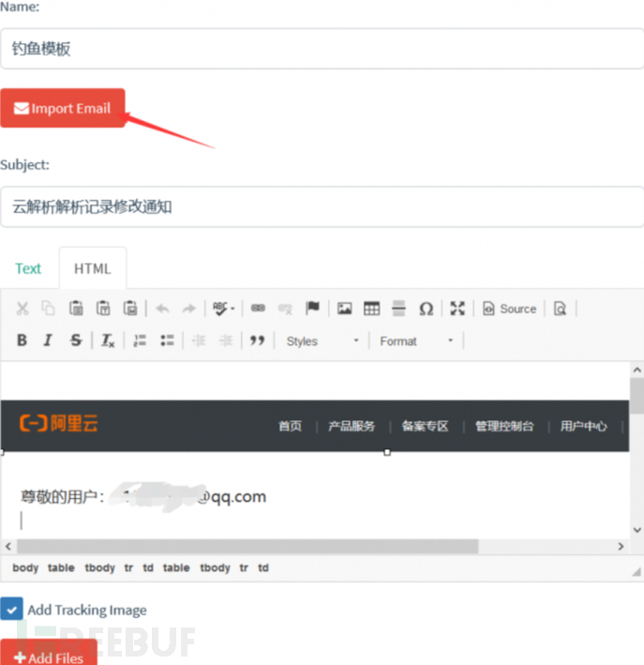644x665 pixels.
Task: Insert an image via the picture icon
Action: pyautogui.click(x=345, y=309)
